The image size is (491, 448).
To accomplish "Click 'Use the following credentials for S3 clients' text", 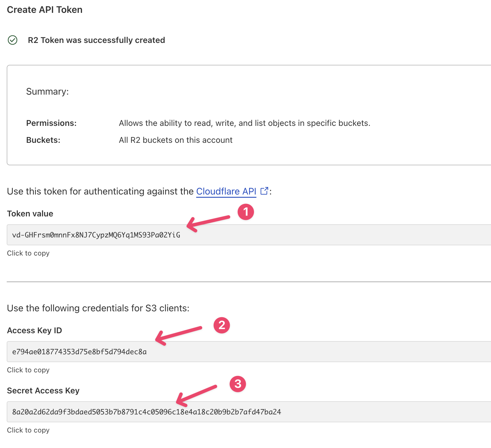I will [98, 308].
